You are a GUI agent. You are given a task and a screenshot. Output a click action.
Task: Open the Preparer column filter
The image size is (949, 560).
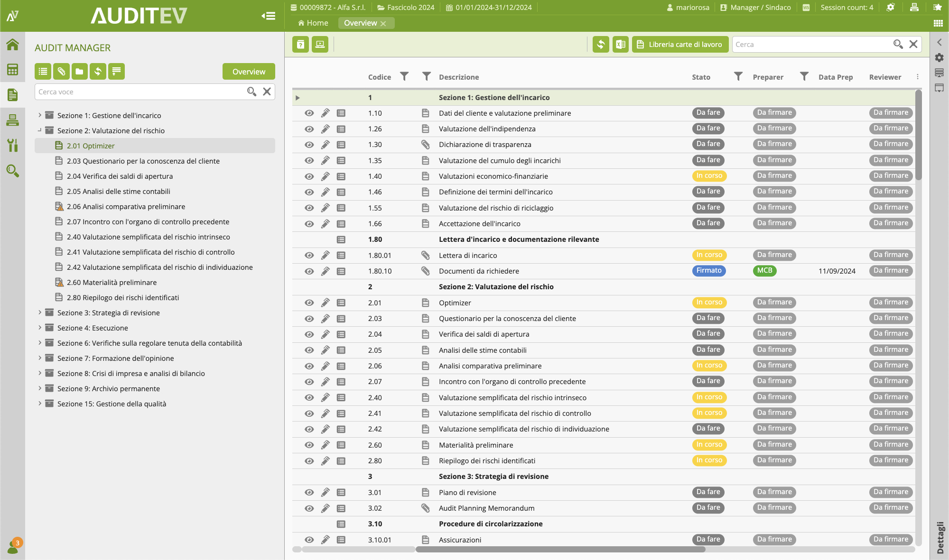click(x=804, y=76)
